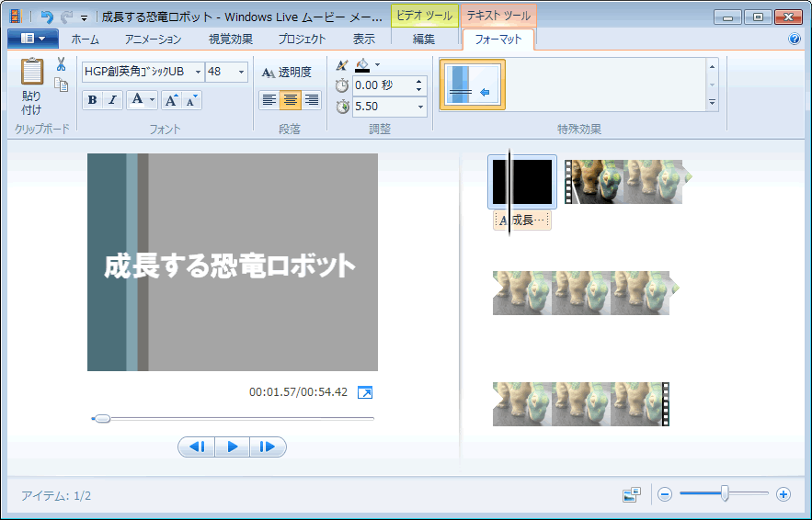This screenshot has height=520, width=812.
Task: Click the time zoom slider handle
Action: (x=725, y=494)
